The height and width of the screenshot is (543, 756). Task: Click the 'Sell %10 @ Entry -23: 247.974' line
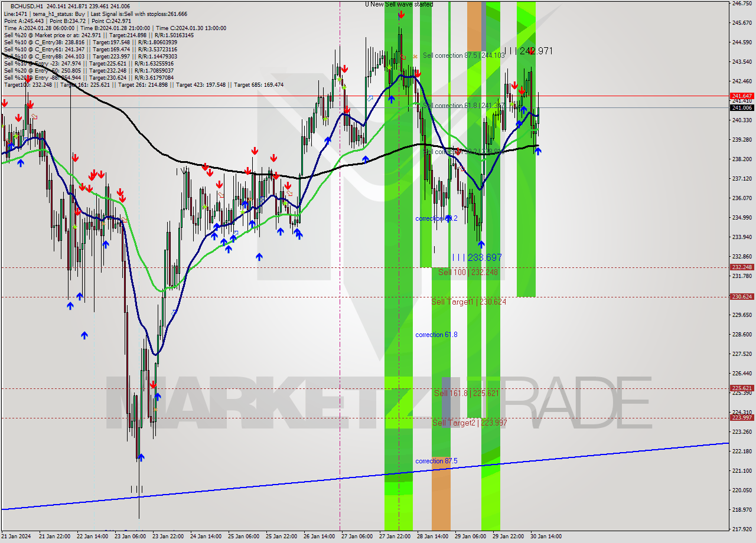[x=89, y=63]
